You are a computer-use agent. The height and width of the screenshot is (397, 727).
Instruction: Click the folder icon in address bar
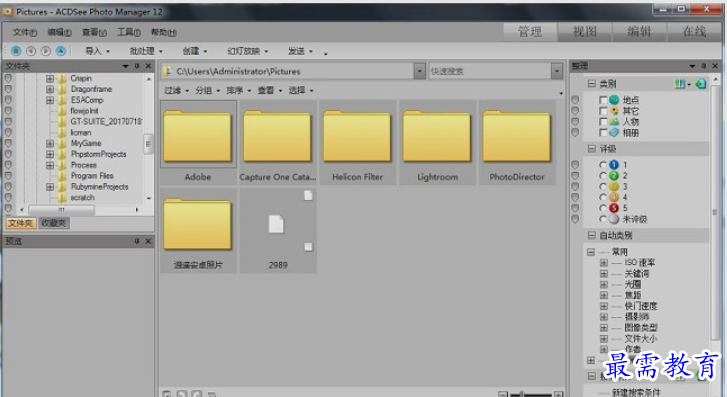tap(169, 71)
